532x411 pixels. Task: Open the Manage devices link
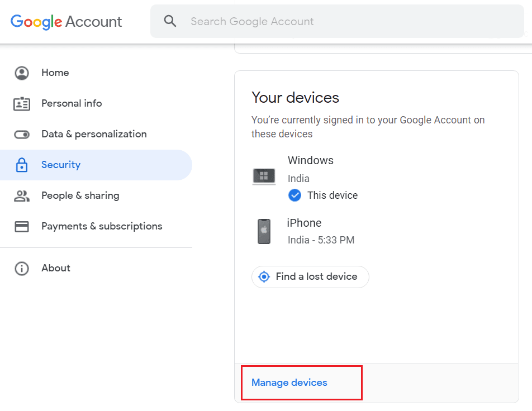pos(289,383)
